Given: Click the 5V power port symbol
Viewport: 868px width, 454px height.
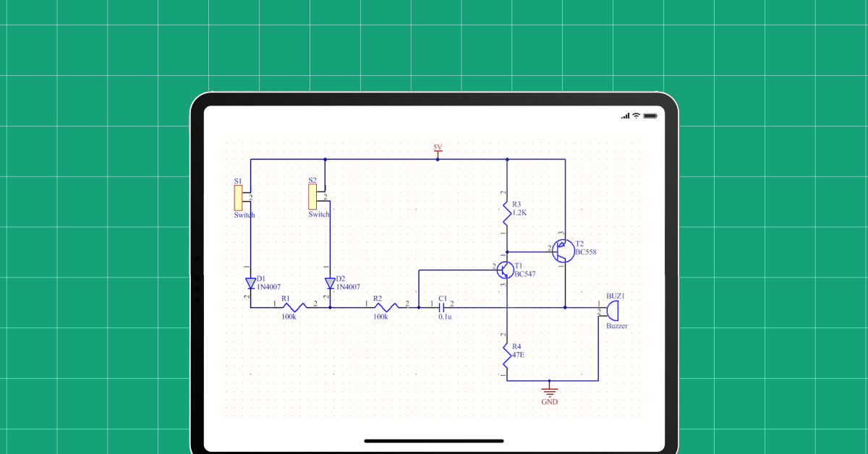Looking at the screenshot, I should pos(438,154).
